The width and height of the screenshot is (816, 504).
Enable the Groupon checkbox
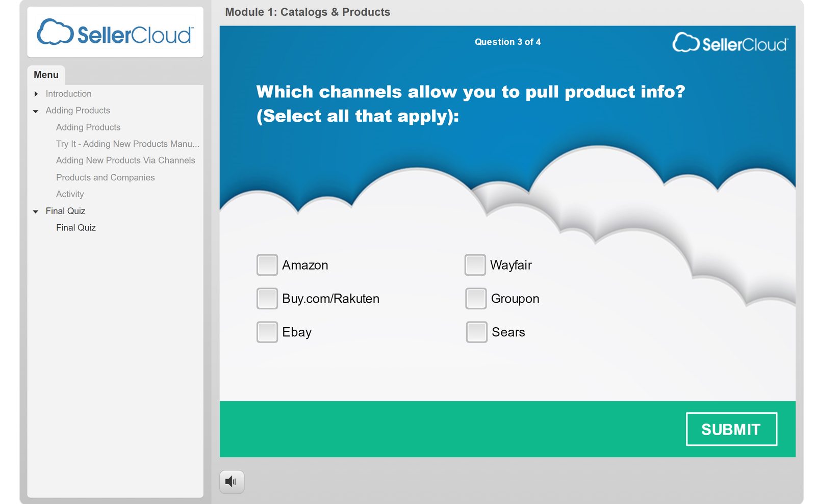(475, 299)
